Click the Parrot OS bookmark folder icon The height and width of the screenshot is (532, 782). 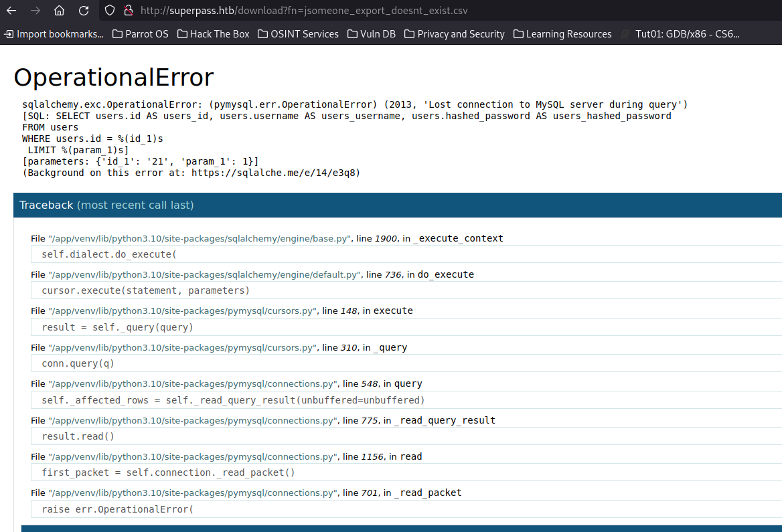tap(118, 33)
